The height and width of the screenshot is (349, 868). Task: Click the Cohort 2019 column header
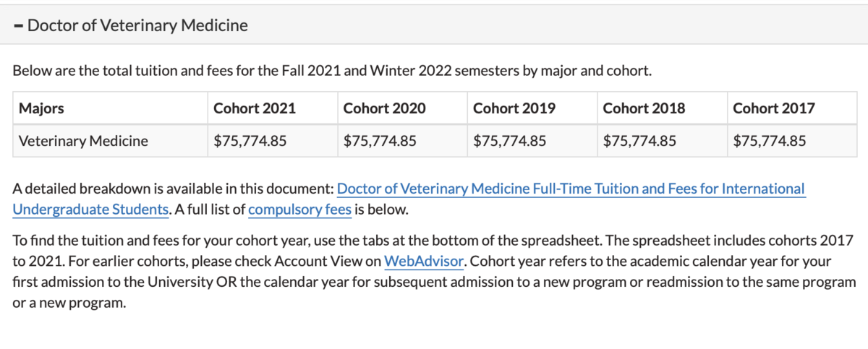point(514,108)
